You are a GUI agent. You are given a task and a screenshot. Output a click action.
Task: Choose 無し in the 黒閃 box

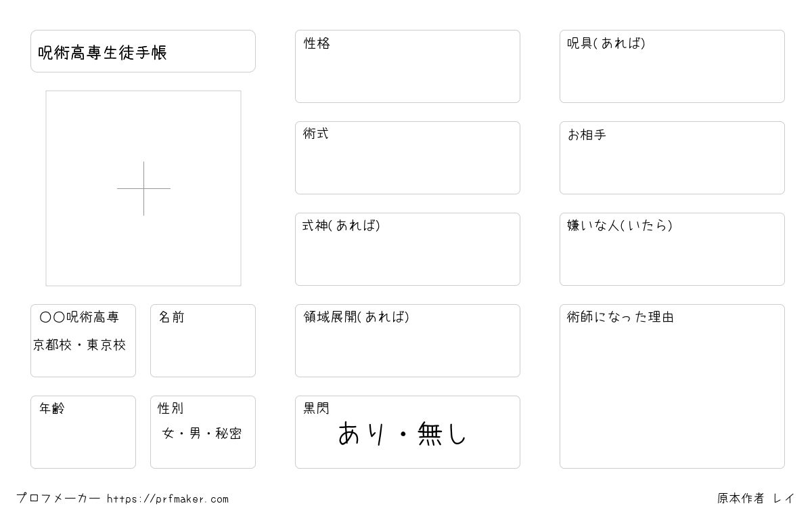pyautogui.click(x=442, y=433)
